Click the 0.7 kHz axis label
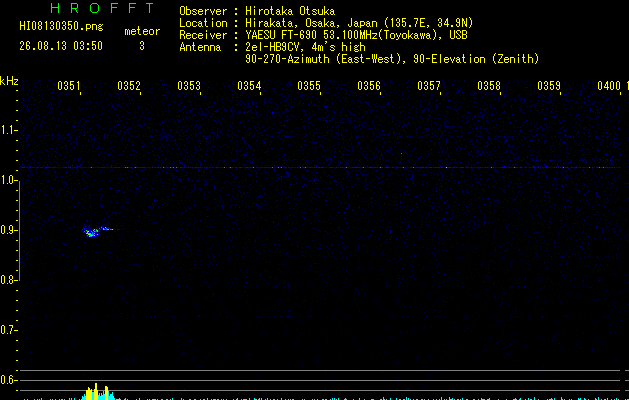629x400 pixels. pyautogui.click(x=8, y=330)
